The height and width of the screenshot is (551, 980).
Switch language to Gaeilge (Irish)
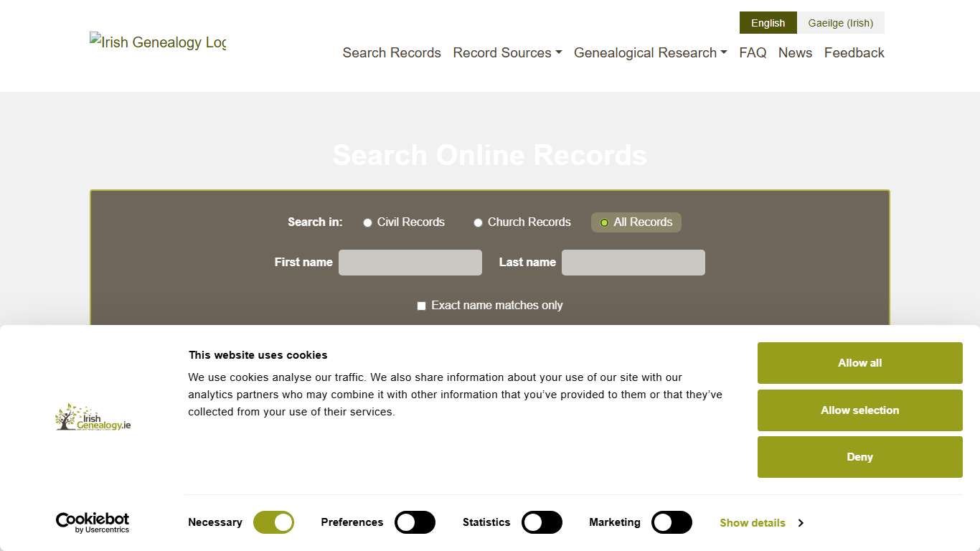coord(840,22)
